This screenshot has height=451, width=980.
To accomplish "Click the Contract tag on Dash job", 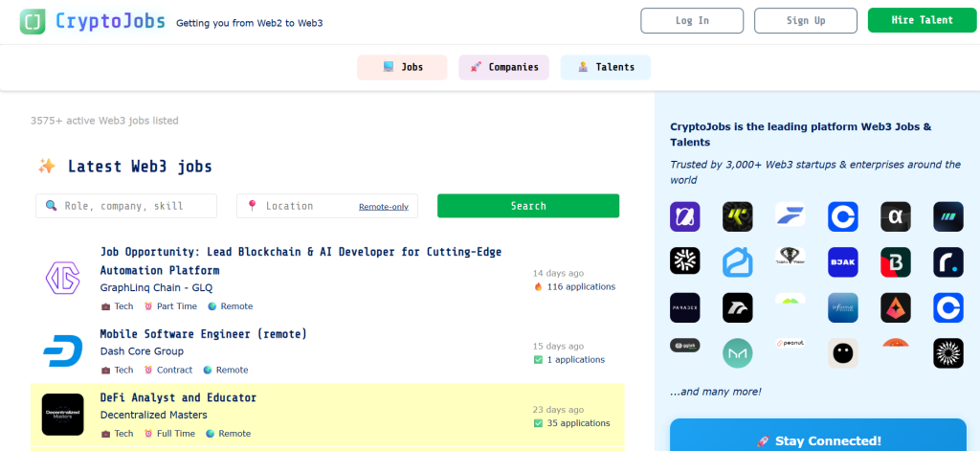I will [x=168, y=371].
